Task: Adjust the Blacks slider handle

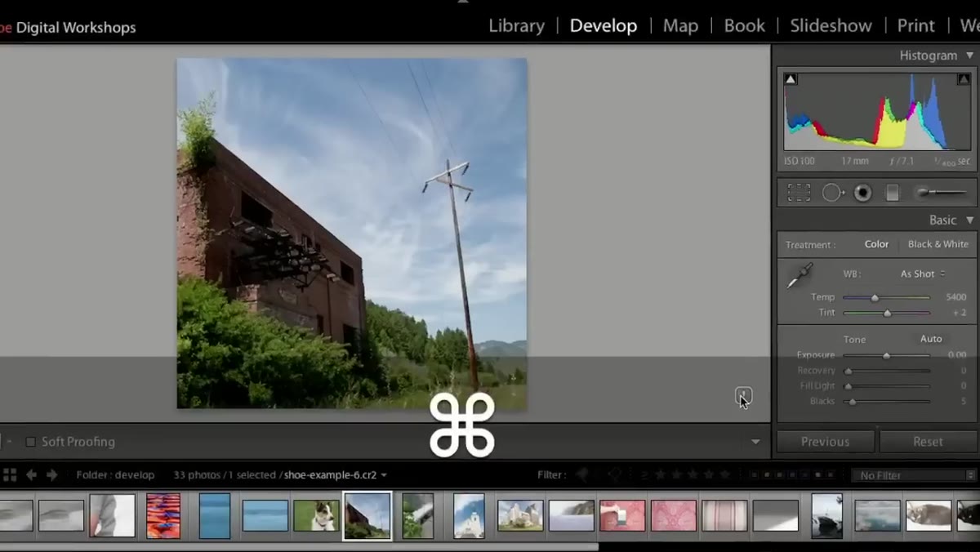Action: [x=853, y=402]
